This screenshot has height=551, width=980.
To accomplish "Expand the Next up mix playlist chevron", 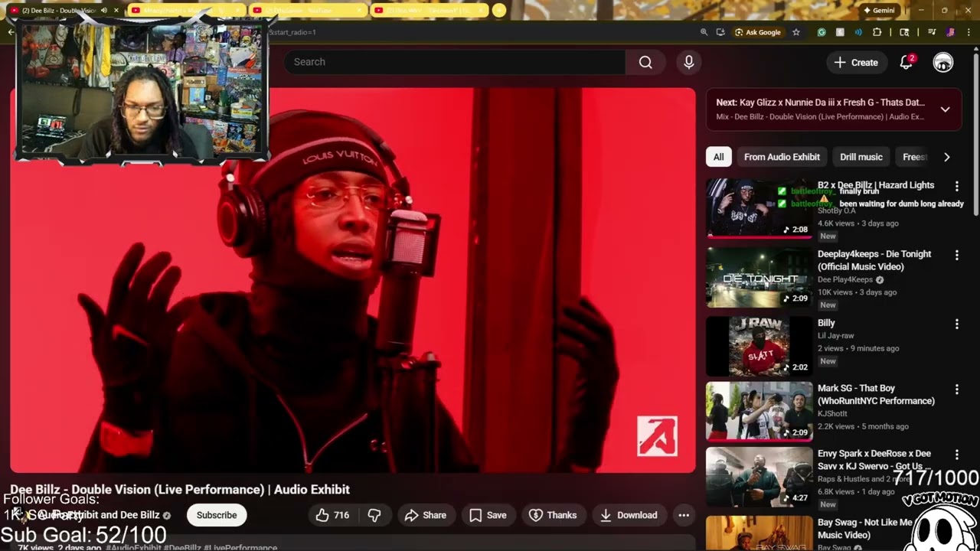I will [946, 109].
